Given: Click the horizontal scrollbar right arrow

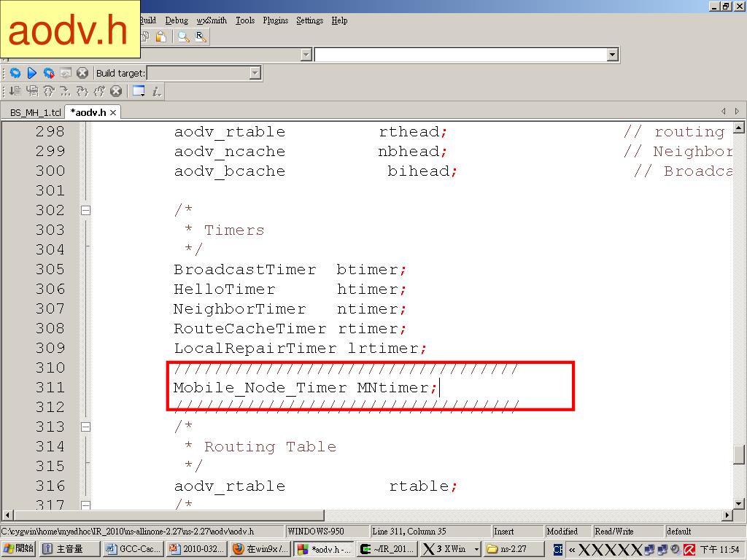Looking at the screenshot, I should 727,515.
